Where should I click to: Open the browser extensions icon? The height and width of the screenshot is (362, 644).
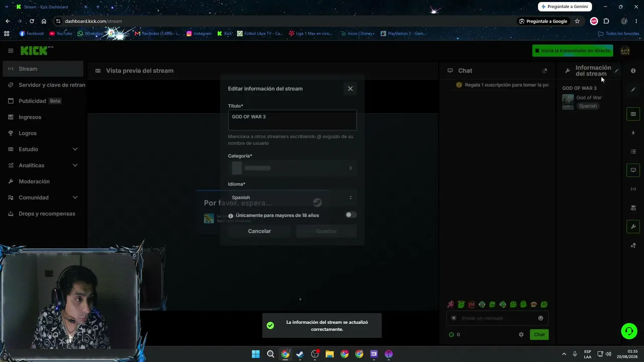click(606, 21)
